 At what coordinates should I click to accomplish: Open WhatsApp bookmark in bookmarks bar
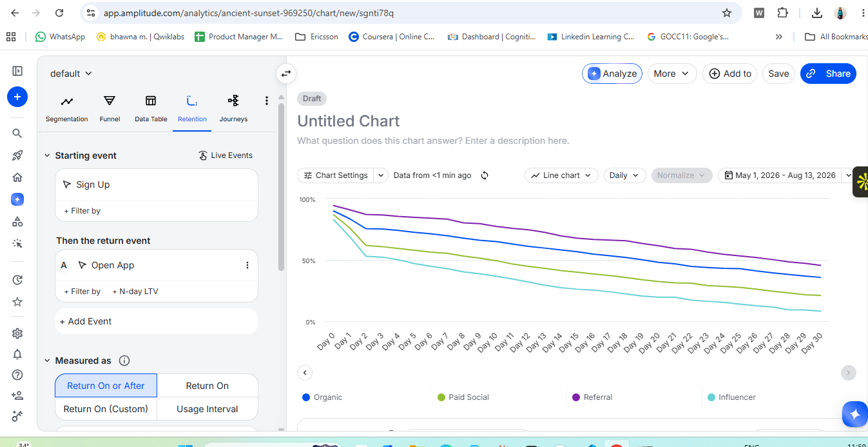(61, 37)
